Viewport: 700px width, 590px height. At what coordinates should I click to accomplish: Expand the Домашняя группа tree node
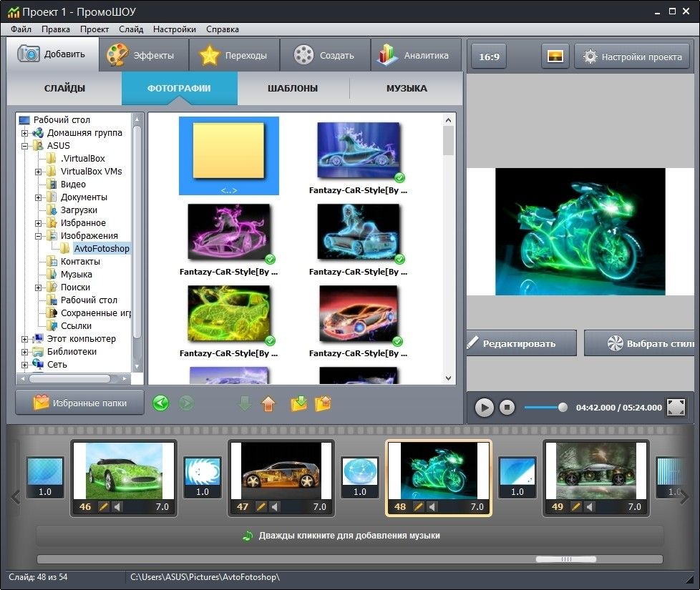click(x=25, y=133)
